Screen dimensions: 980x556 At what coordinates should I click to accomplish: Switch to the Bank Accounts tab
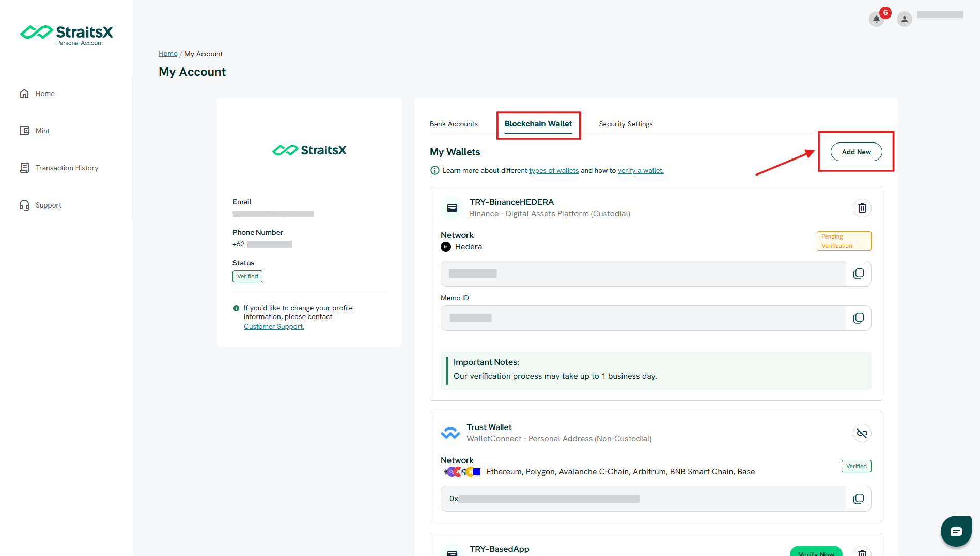[454, 124]
